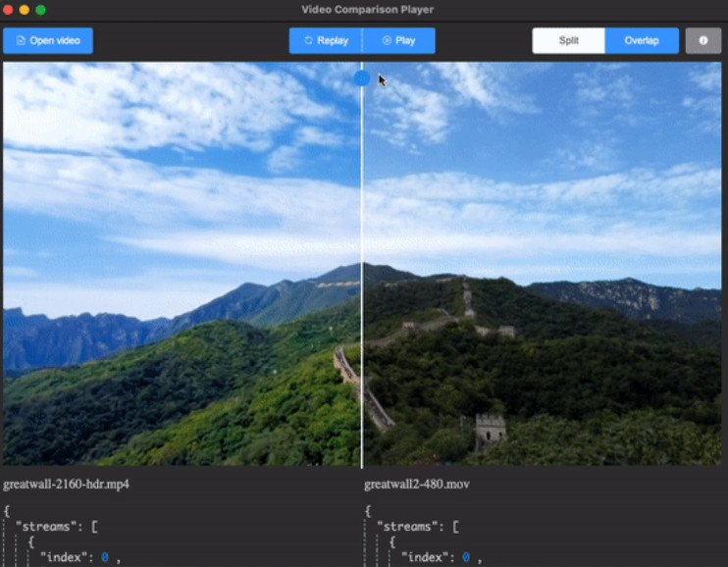
Task: Click the Open video button
Action: (48, 40)
